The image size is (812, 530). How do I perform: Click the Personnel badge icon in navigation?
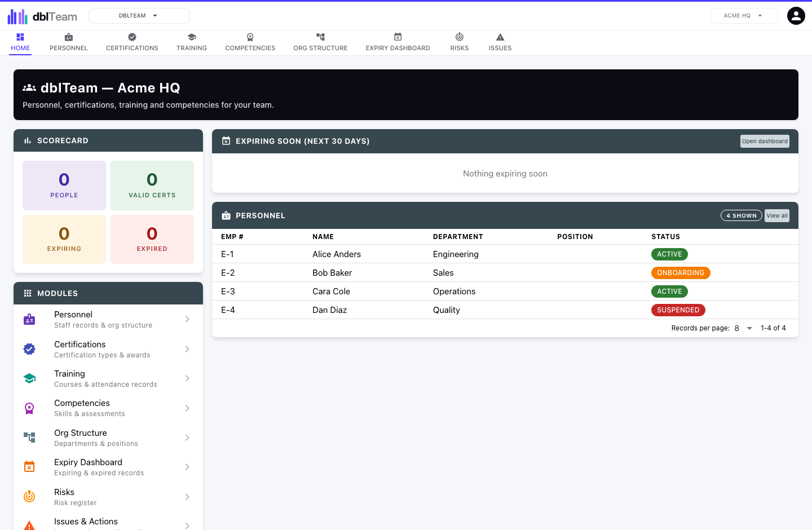(x=69, y=37)
